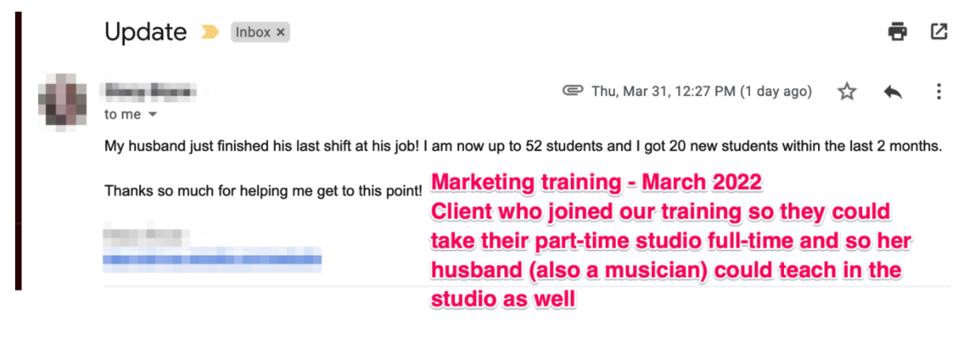Click the paperclip attachment icon
The image size is (980, 345).
click(572, 91)
